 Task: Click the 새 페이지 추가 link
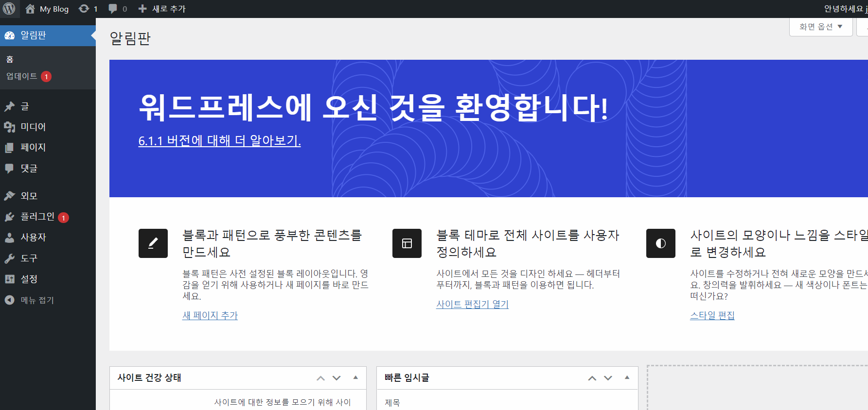click(210, 315)
